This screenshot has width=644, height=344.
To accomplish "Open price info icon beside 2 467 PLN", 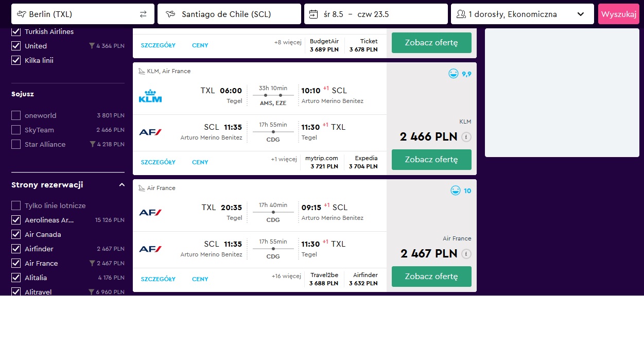I will pyautogui.click(x=466, y=254).
